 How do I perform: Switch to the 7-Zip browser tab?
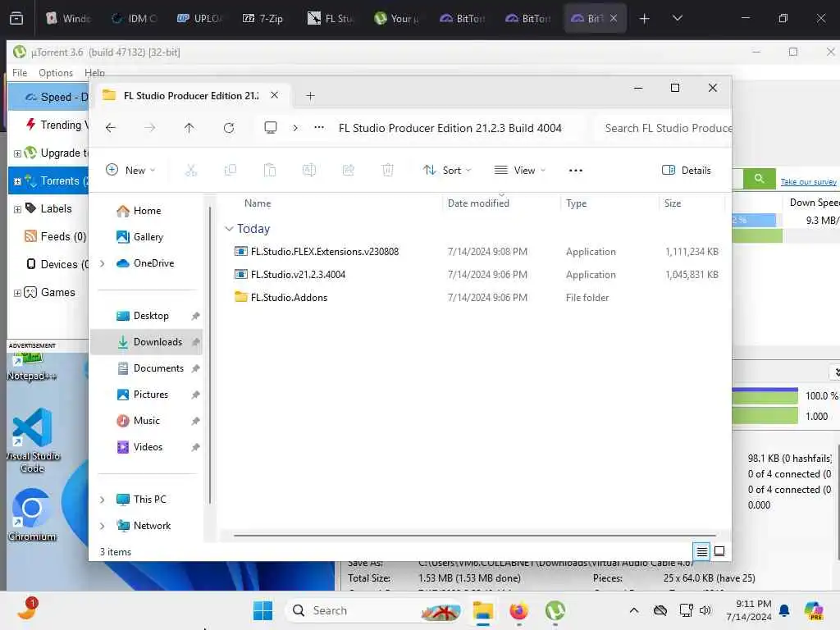[263, 18]
